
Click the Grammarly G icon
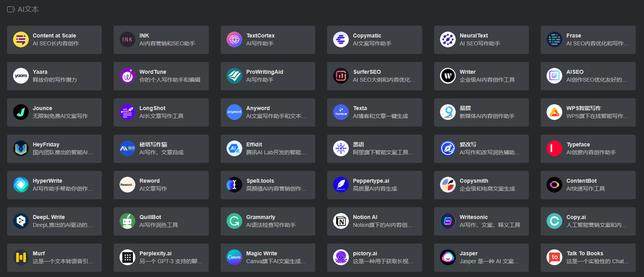(234, 221)
